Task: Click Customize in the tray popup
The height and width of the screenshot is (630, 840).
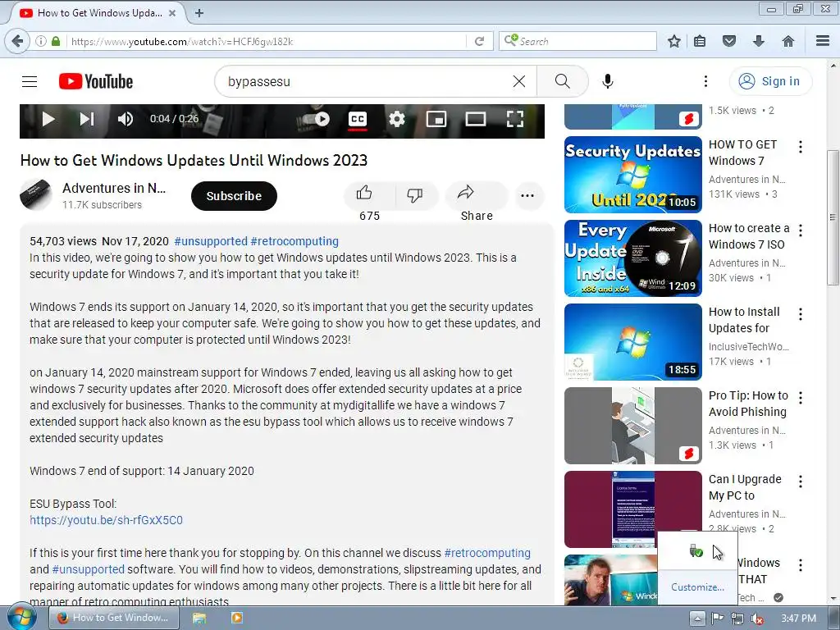Action: point(697,587)
